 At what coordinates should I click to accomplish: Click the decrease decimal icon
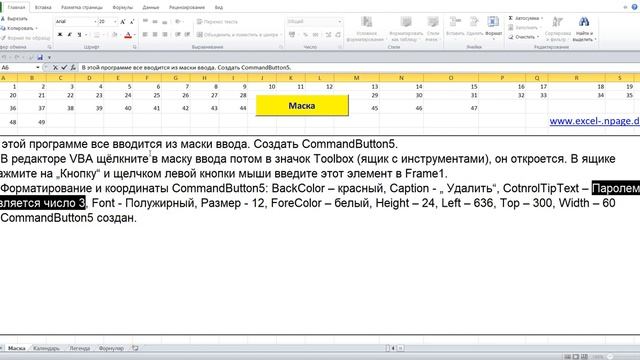click(338, 35)
